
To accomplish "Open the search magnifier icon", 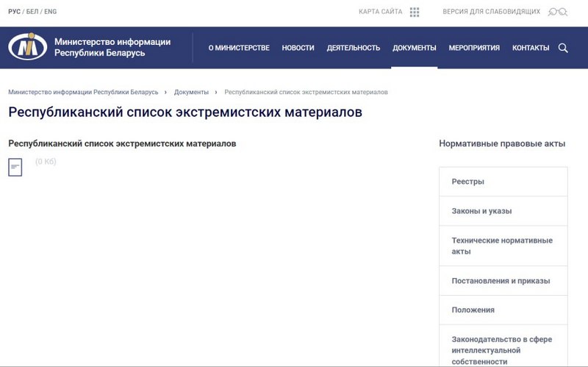I will click(x=563, y=48).
